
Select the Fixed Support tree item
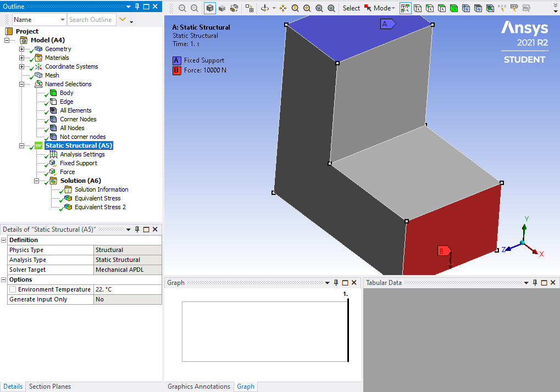(x=78, y=163)
